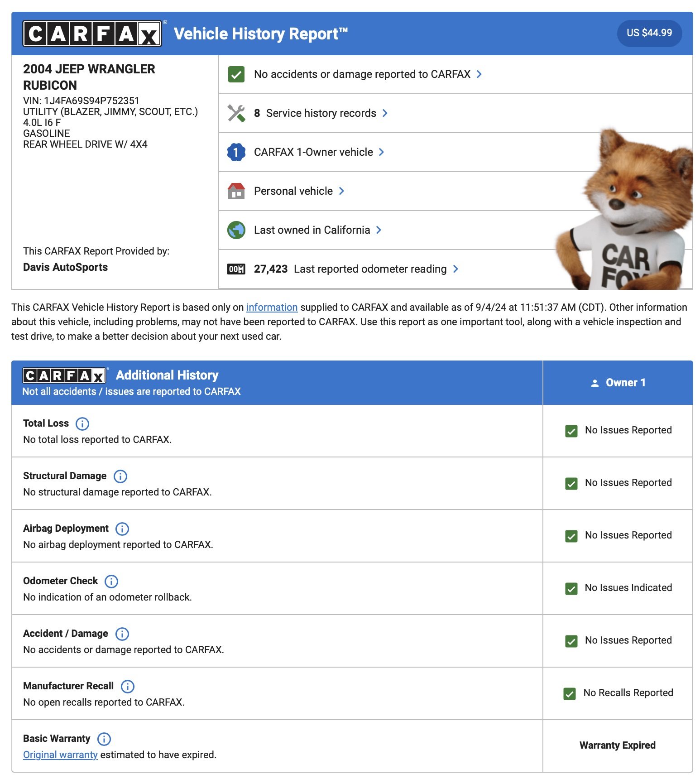The image size is (700, 779).
Task: Click the Total Loss row green checkmark
Action: [x=571, y=431]
